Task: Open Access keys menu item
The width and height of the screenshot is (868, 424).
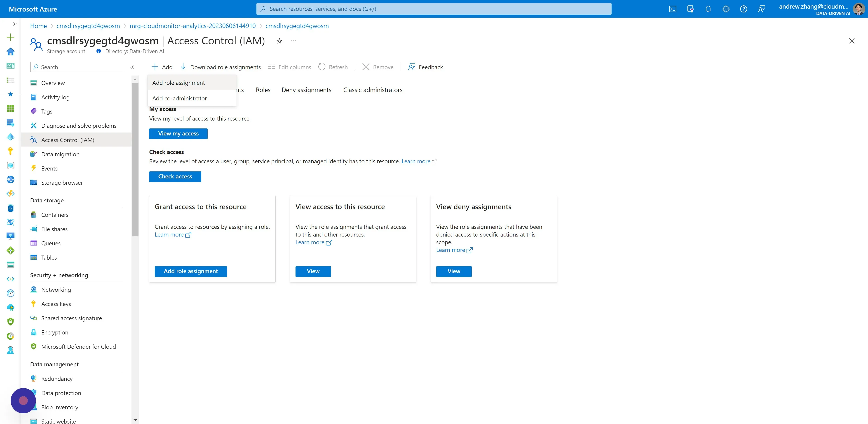Action: [77, 304]
